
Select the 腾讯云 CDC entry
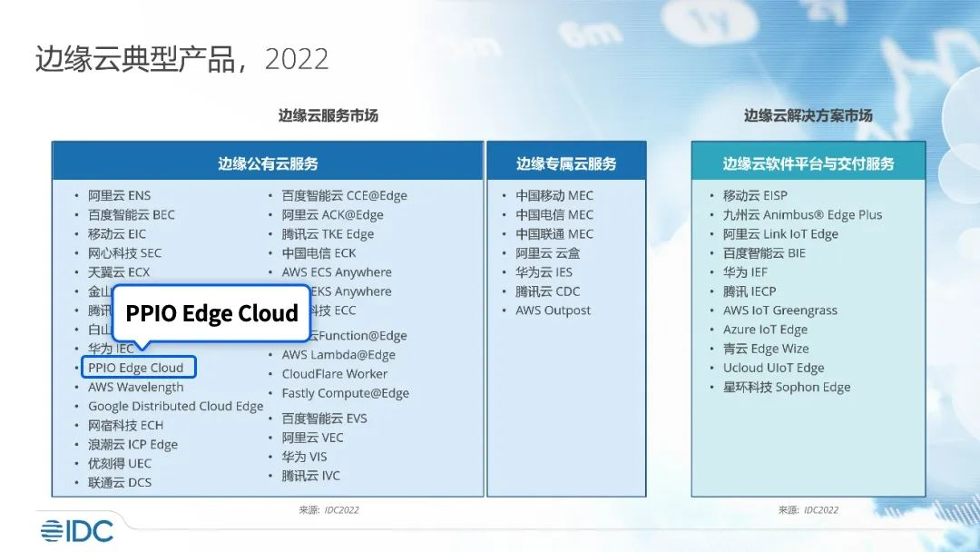pos(547,292)
